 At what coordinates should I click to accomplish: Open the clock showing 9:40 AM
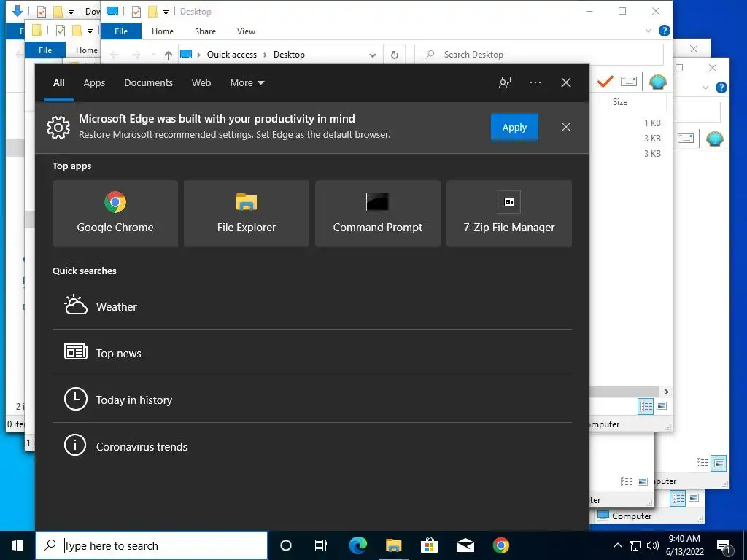point(684,545)
